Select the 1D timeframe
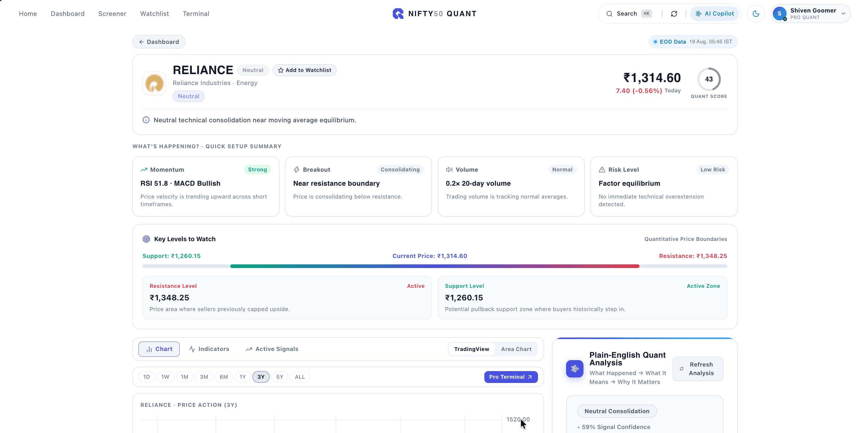This screenshot has height=433, width=868. click(146, 377)
